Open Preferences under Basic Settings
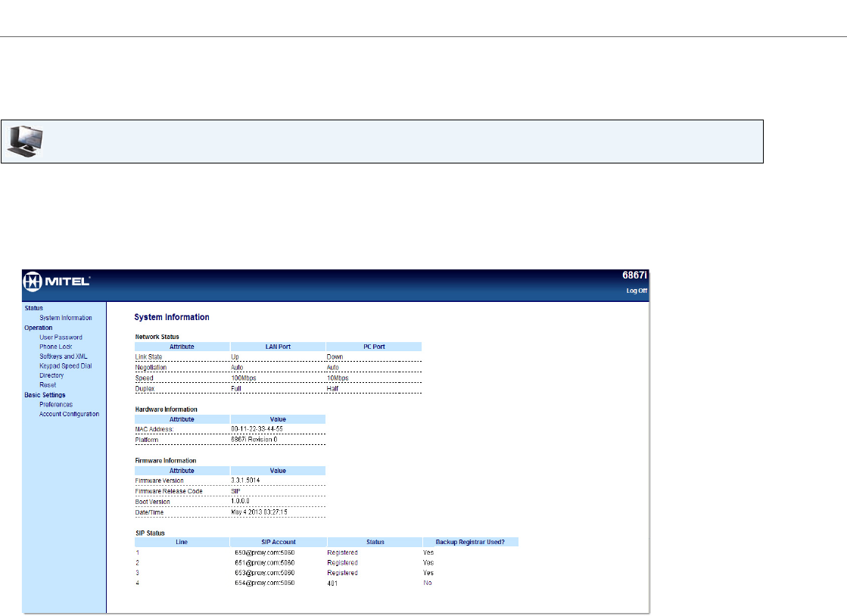The height and width of the screenshot is (616, 847). tap(56, 404)
